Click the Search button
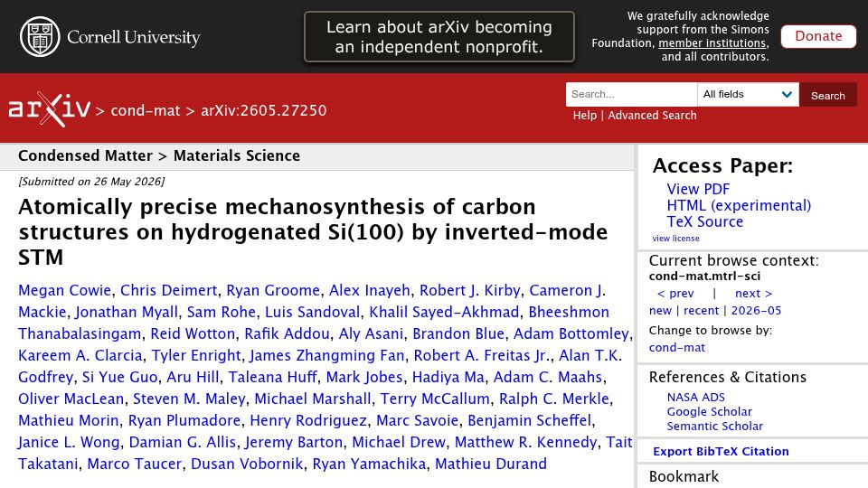 (x=827, y=95)
